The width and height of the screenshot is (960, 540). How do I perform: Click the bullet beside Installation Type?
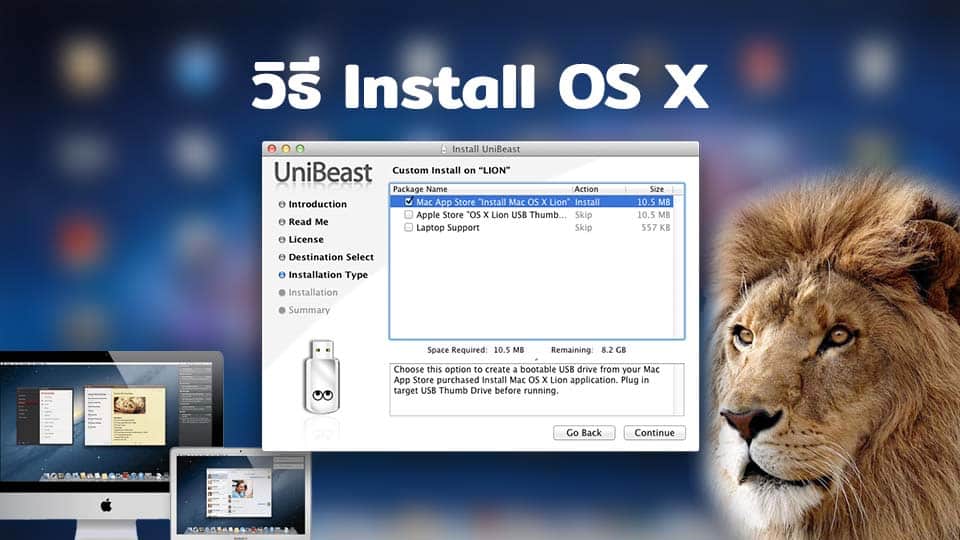(x=282, y=275)
